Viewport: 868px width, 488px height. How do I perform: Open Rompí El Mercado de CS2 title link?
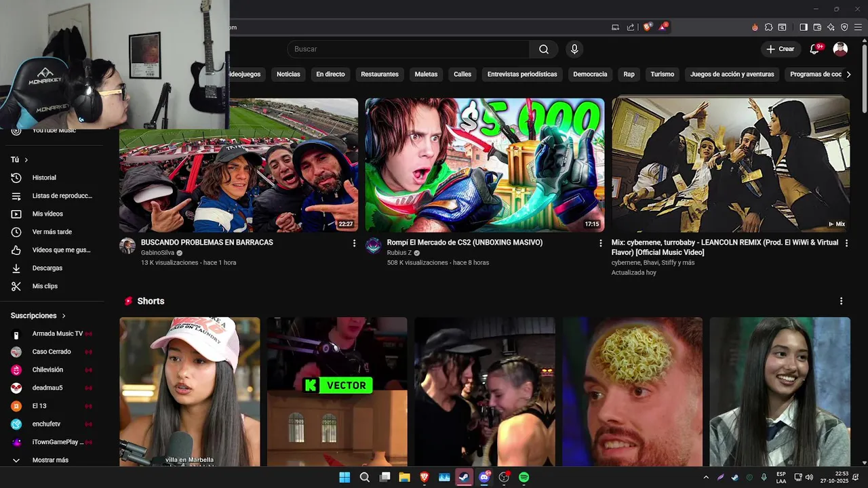[x=465, y=243]
